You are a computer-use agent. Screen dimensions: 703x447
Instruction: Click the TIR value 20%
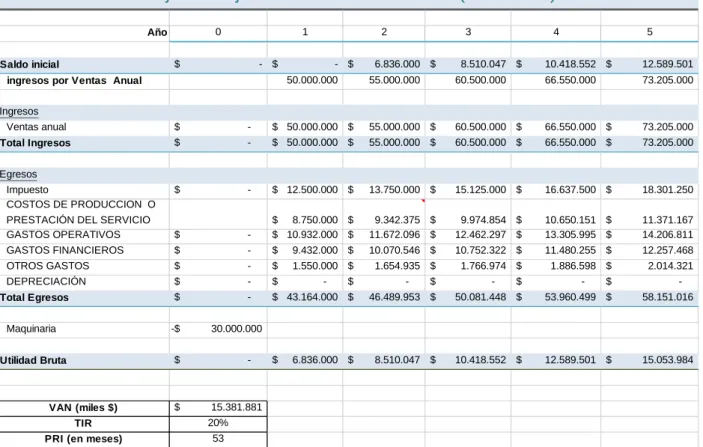point(218,423)
